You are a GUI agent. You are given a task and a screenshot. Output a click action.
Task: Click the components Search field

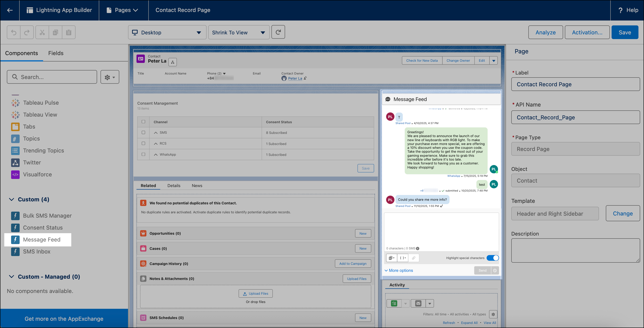click(x=52, y=77)
